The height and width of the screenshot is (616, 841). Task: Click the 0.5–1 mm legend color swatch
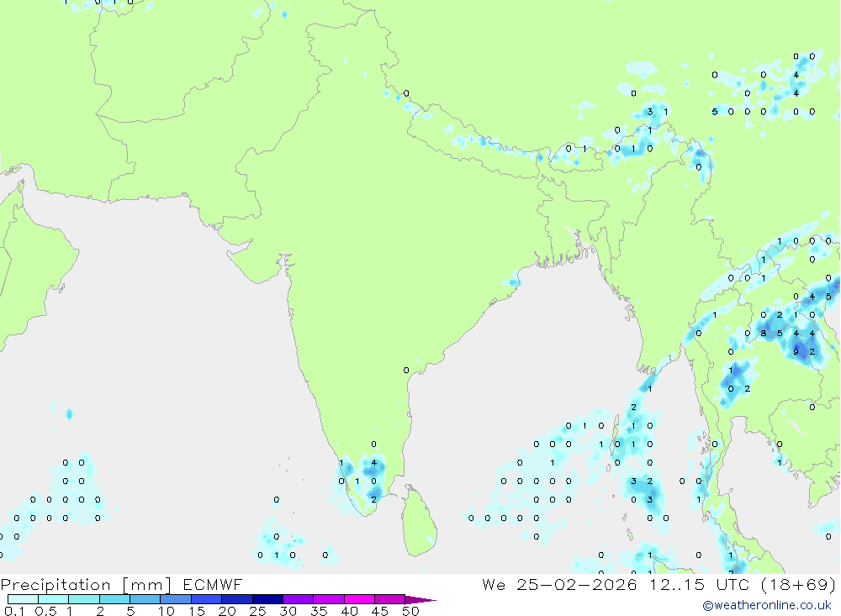(x=54, y=599)
